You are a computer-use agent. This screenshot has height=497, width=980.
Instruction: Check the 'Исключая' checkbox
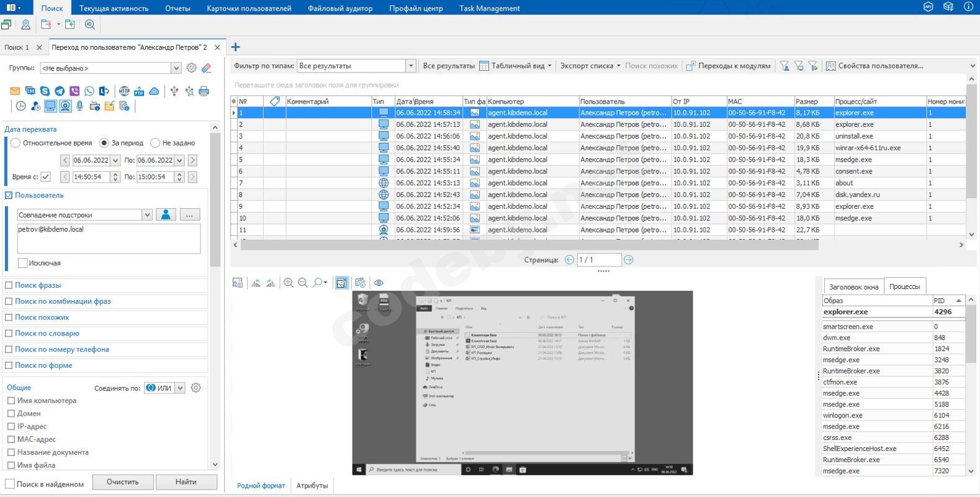point(23,263)
